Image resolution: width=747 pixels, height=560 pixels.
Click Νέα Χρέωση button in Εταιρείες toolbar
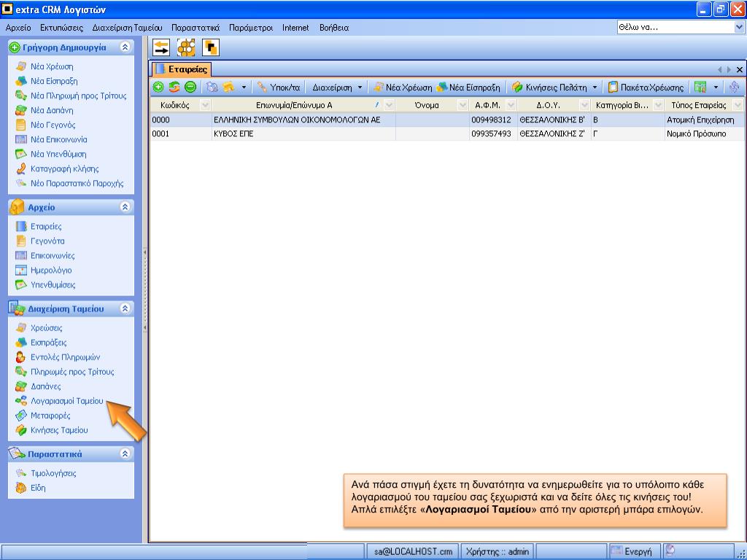pyautogui.click(x=403, y=87)
